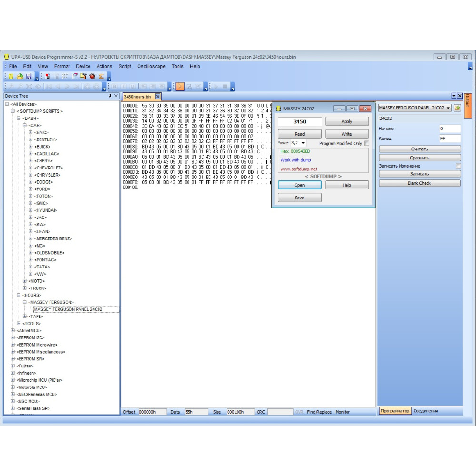Click the Считать button
The width and height of the screenshot is (476, 476).
(x=420, y=149)
